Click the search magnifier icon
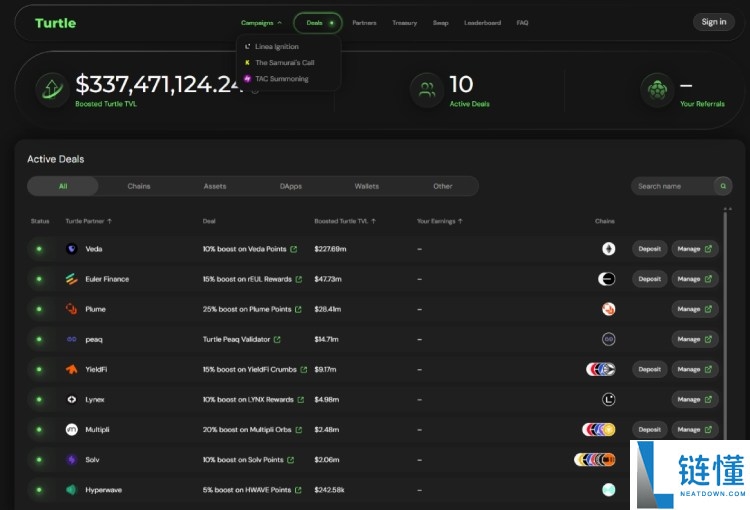This screenshot has width=750, height=510. click(723, 186)
